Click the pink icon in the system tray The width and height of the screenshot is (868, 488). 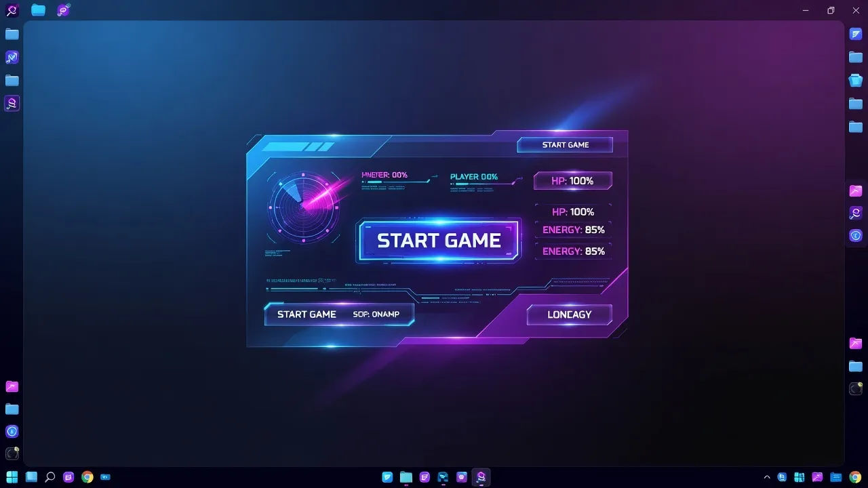pyautogui.click(x=818, y=477)
